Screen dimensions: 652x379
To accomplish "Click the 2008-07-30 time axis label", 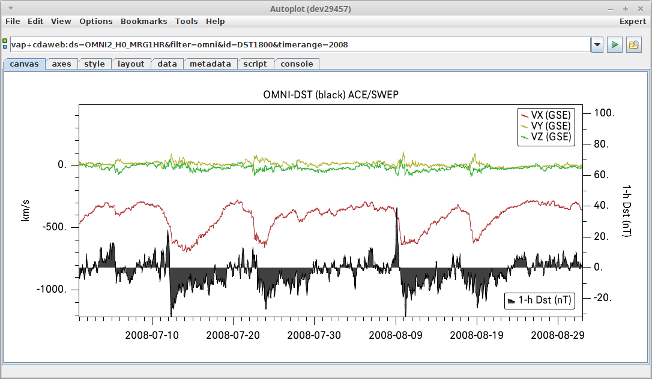I will point(314,335).
